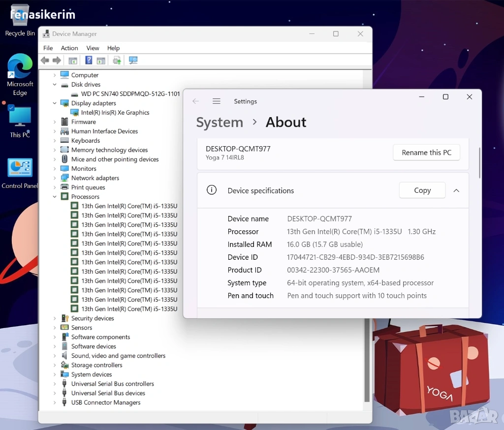Expand the Network adapters category
Screen dimensions: 504x430
(x=55, y=178)
